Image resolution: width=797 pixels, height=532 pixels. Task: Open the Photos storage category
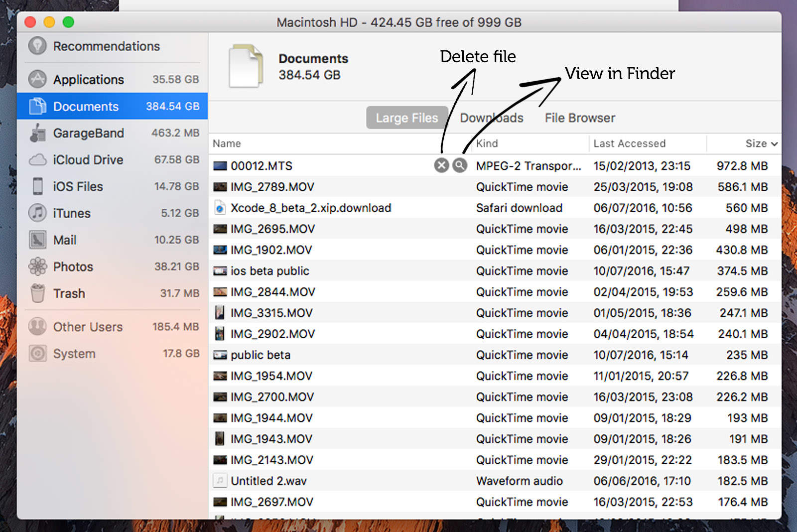coord(73,266)
